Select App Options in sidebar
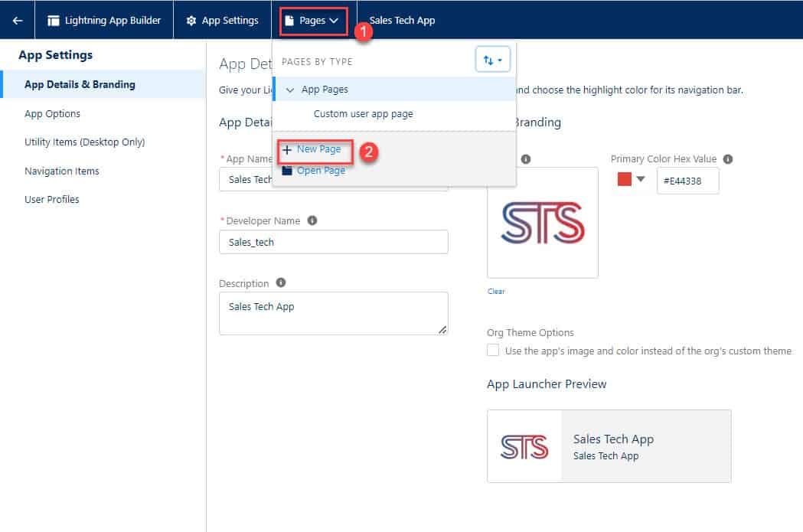803x532 pixels. pyautogui.click(x=52, y=113)
